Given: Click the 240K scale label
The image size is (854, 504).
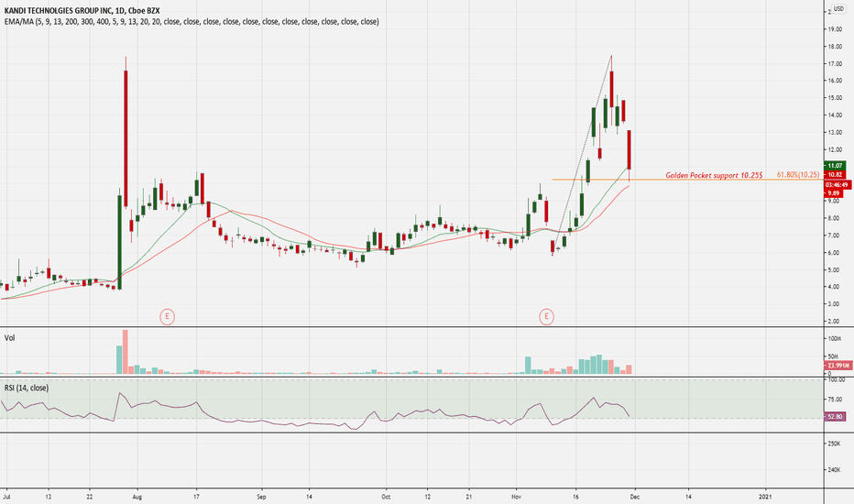Looking at the screenshot, I should coord(835,470).
